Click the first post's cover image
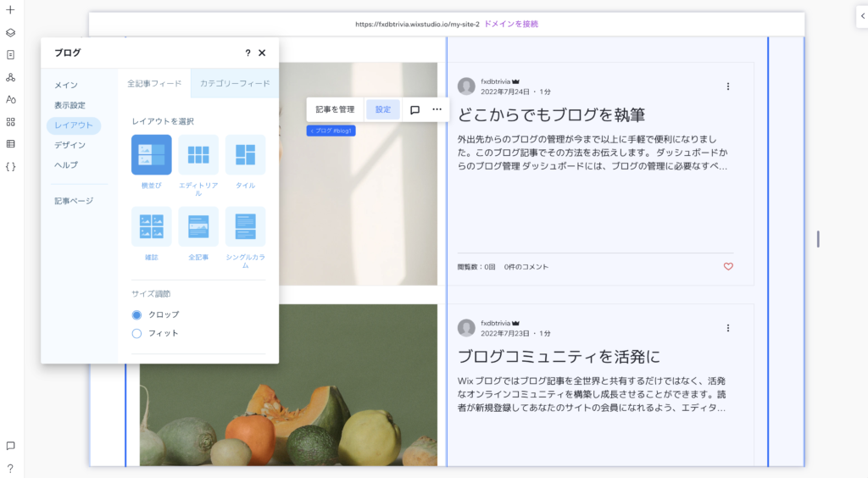This screenshot has height=478, width=868. coord(358,174)
